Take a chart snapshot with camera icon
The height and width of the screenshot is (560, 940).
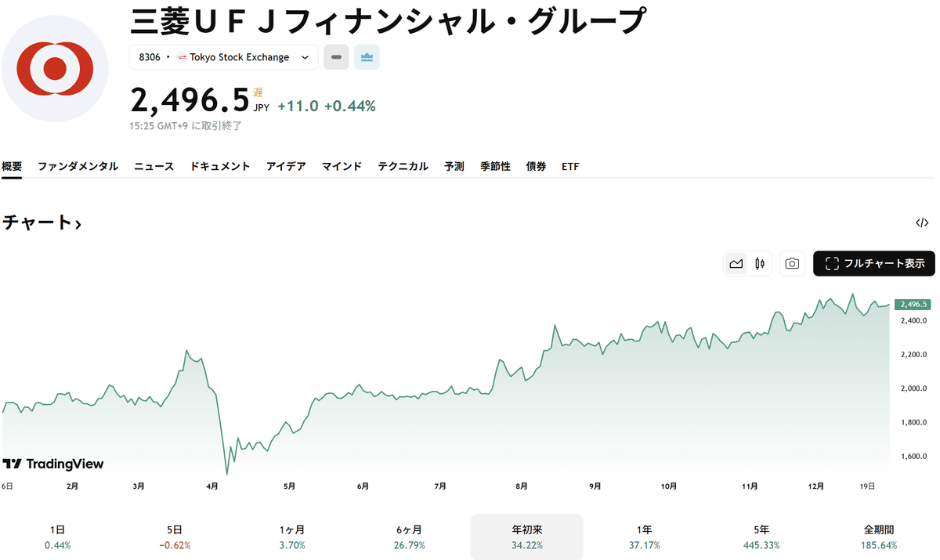pos(792,264)
